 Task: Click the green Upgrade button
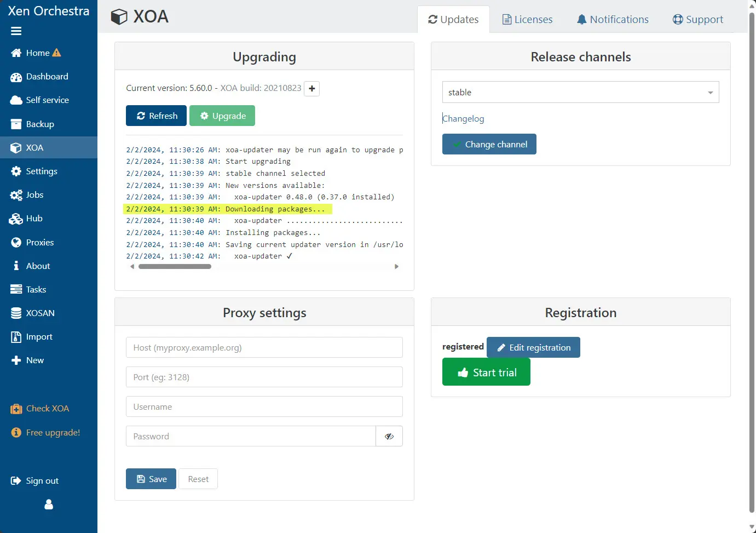pos(222,116)
